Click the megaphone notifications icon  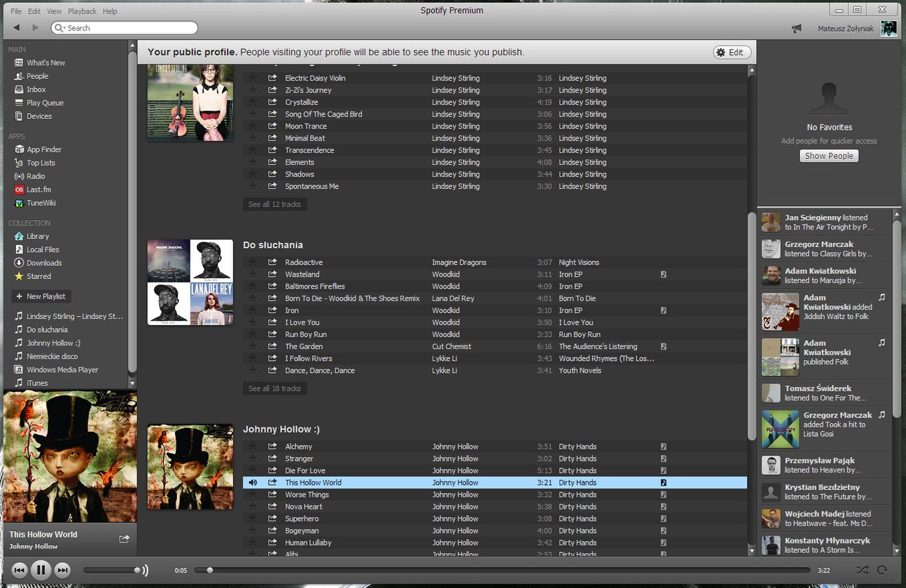[x=796, y=29]
